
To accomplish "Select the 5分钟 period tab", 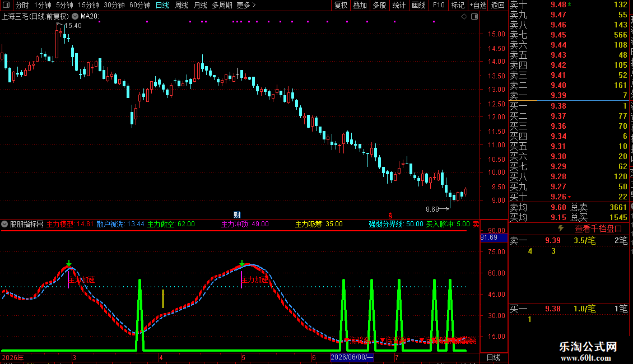I will point(64,5).
